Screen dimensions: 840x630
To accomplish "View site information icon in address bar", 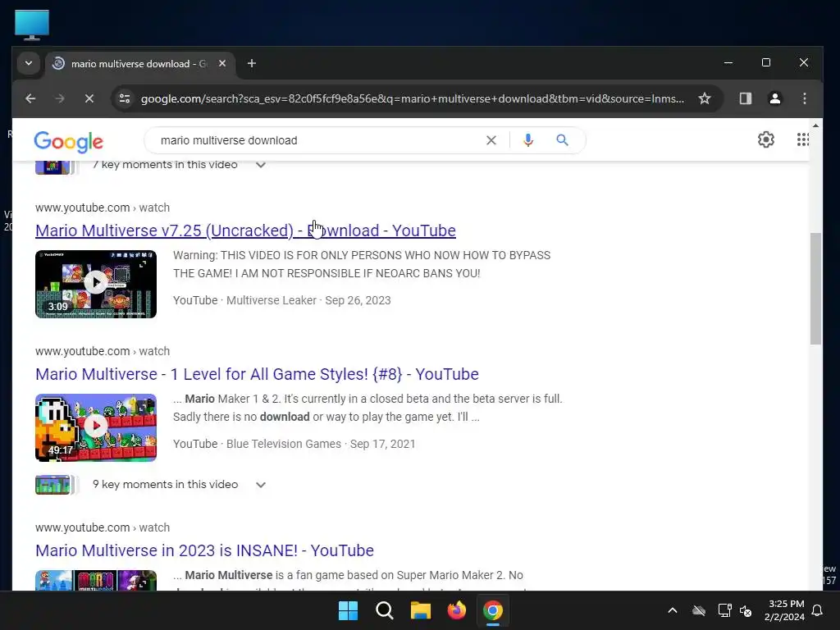I will pos(125,98).
